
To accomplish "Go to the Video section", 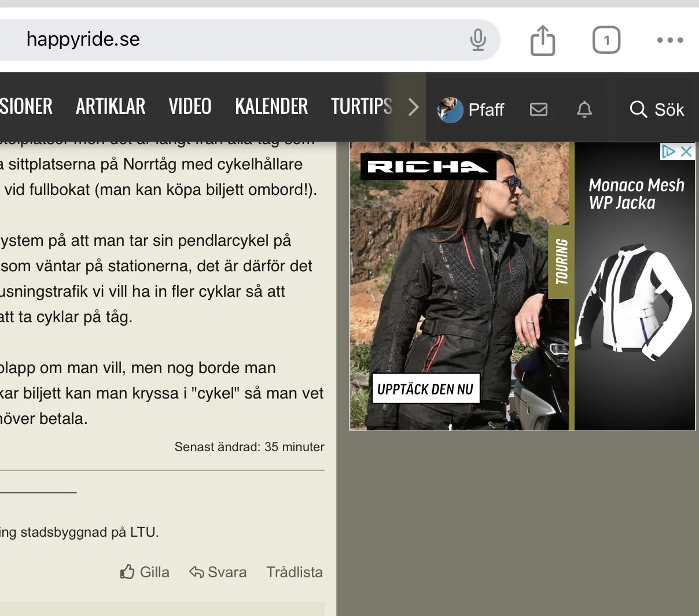I will pyautogui.click(x=190, y=106).
